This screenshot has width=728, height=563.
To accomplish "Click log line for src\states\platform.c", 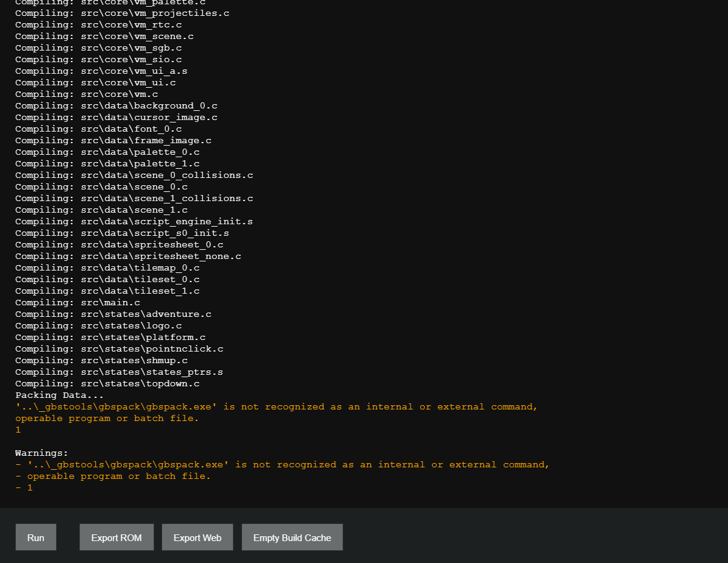I will click(110, 338).
